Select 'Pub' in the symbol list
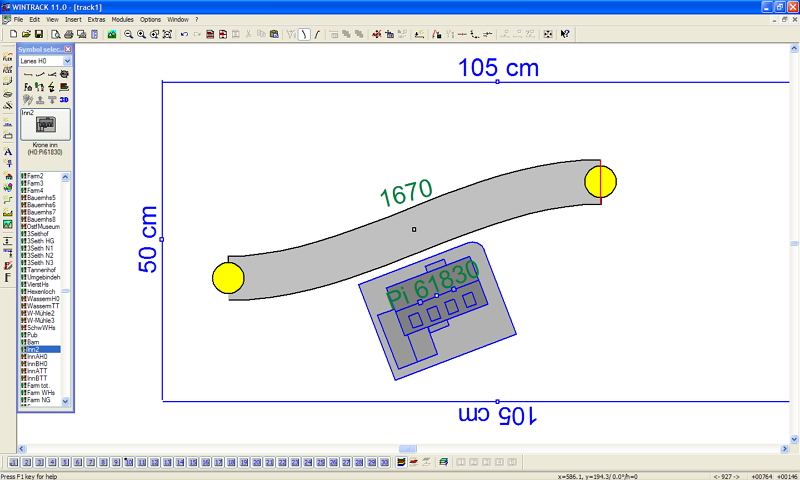 [30, 335]
